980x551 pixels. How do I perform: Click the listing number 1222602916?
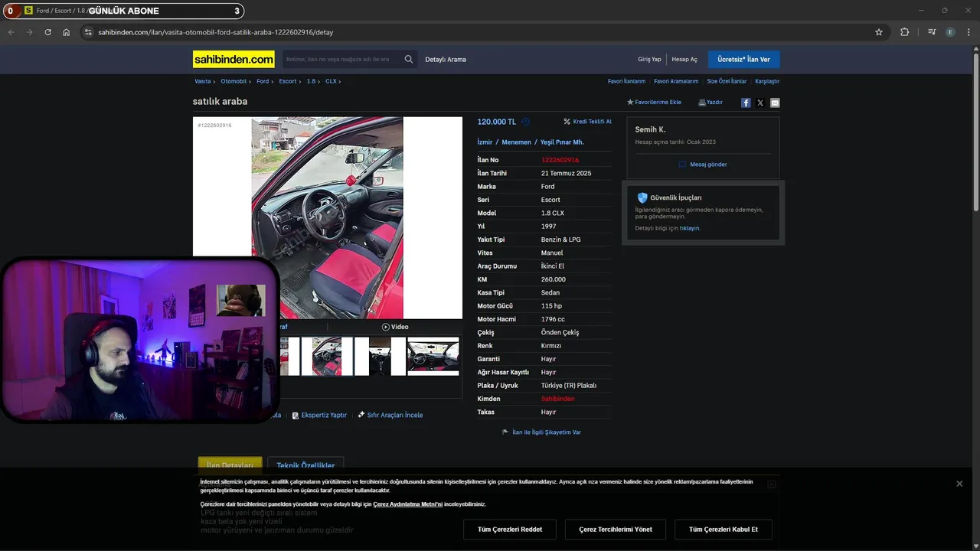[x=560, y=160]
